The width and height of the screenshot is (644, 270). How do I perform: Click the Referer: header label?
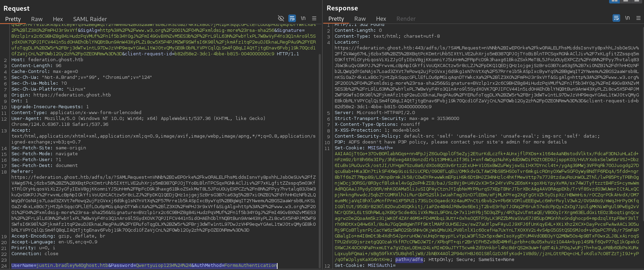(22, 171)
